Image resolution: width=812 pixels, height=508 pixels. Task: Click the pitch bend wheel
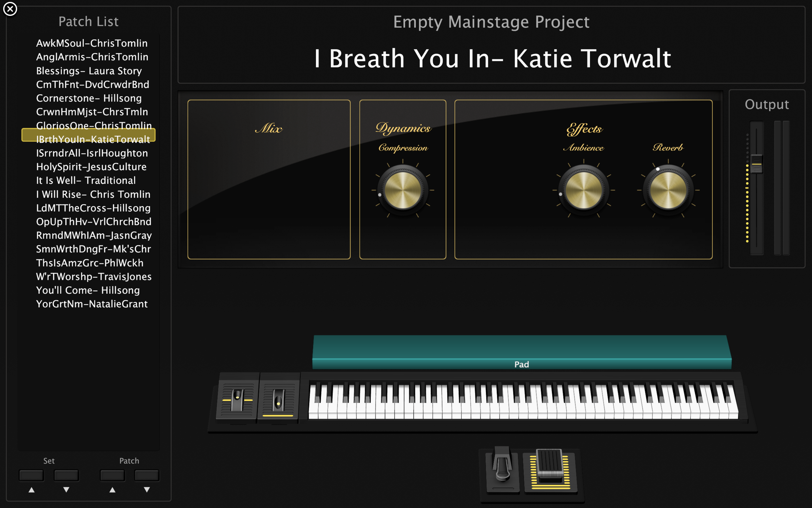point(237,399)
